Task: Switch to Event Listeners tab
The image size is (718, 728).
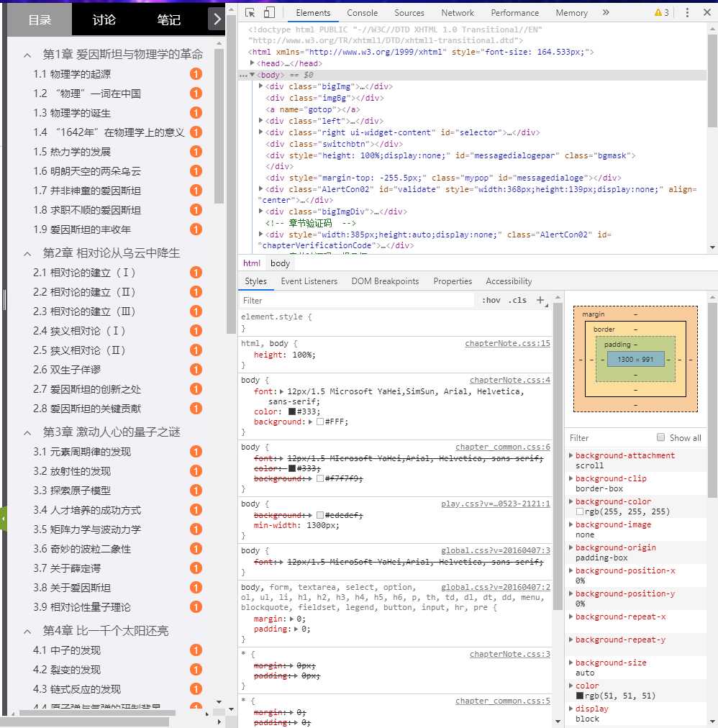Action: coord(309,281)
